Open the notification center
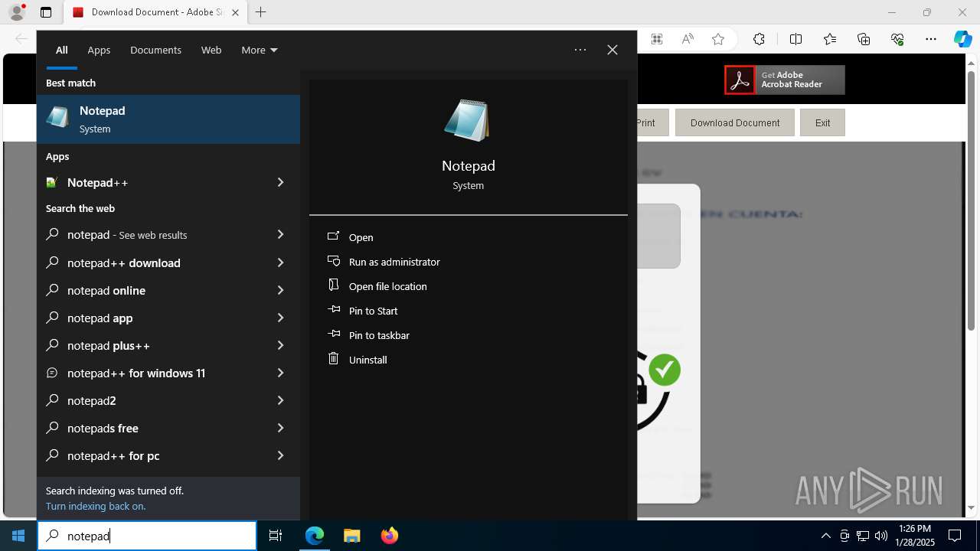980x551 pixels. pos(955,536)
